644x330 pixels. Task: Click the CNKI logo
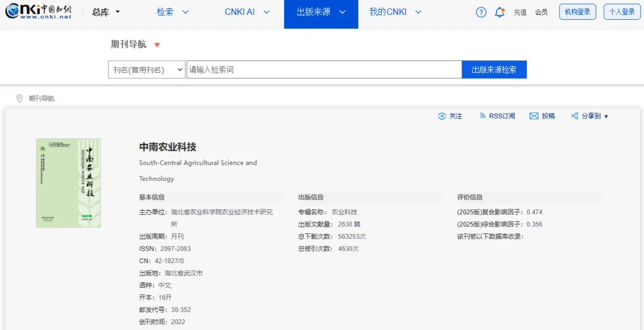39,11
